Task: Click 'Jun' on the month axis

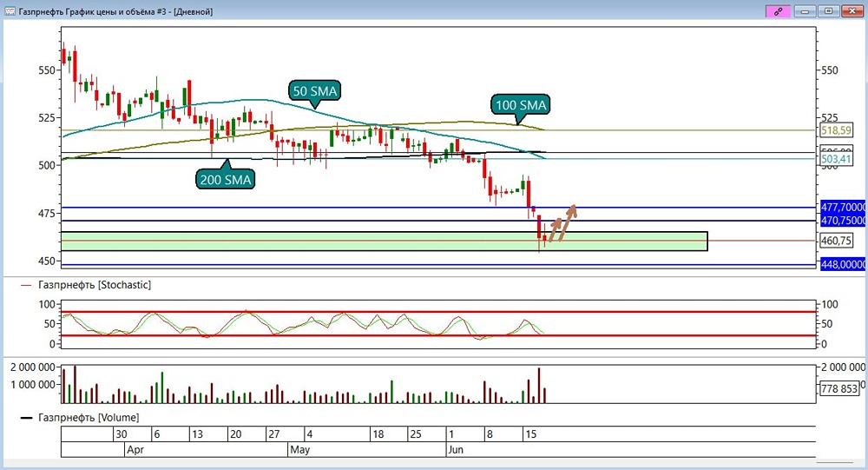Action: [x=456, y=449]
